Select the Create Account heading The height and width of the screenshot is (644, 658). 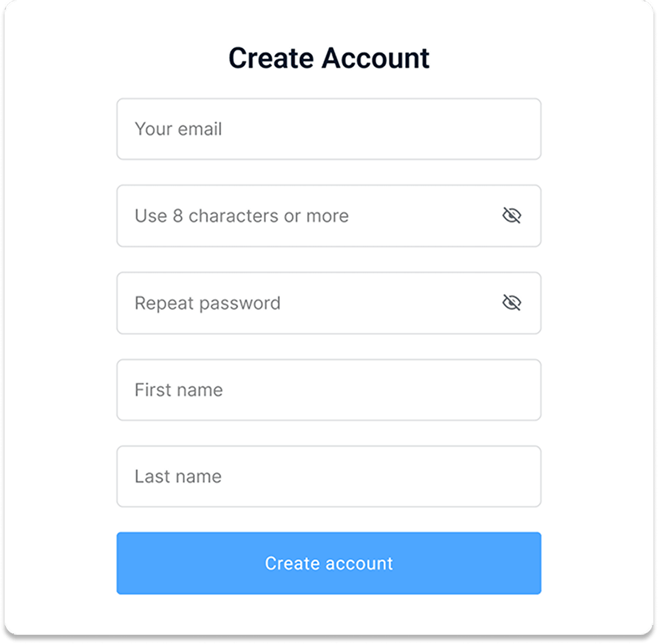pyautogui.click(x=330, y=58)
